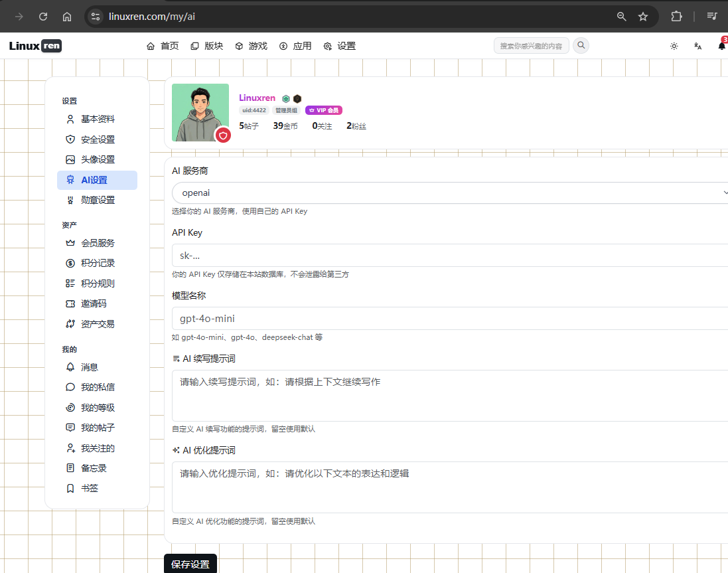Click the zoom magnifier icon in address bar

tap(621, 17)
